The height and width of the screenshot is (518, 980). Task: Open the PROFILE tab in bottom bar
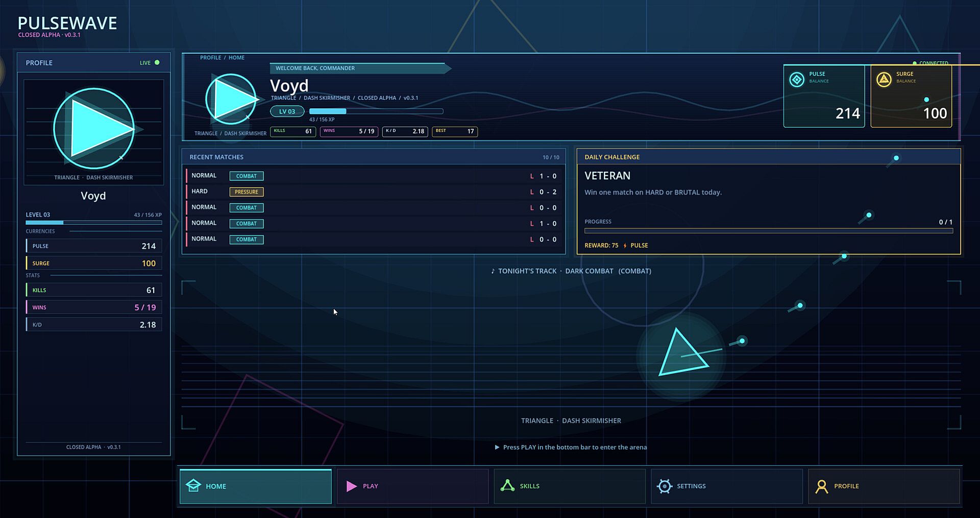884,486
